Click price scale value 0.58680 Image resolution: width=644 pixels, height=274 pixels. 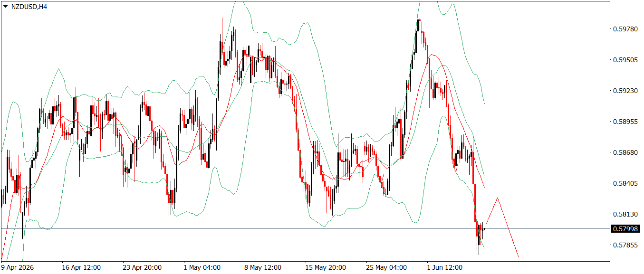(x=625, y=152)
